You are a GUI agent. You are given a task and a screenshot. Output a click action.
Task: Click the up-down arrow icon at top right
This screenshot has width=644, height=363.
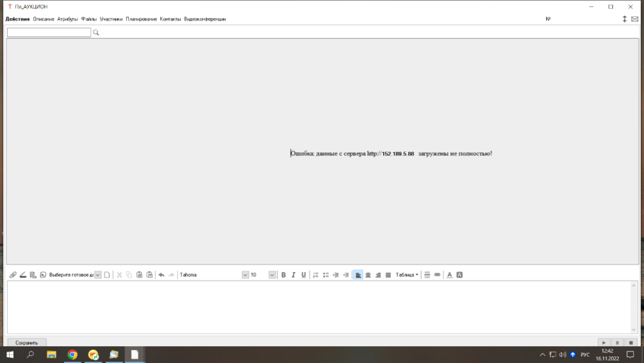pyautogui.click(x=624, y=19)
